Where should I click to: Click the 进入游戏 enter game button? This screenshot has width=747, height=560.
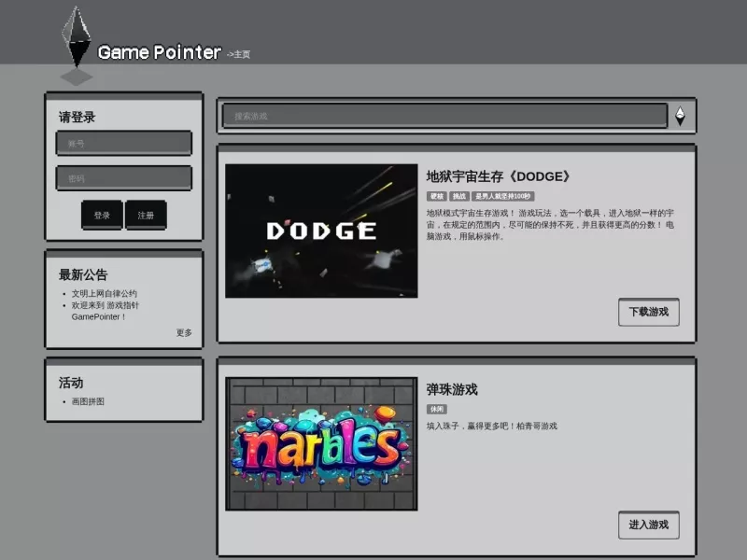coord(649,525)
